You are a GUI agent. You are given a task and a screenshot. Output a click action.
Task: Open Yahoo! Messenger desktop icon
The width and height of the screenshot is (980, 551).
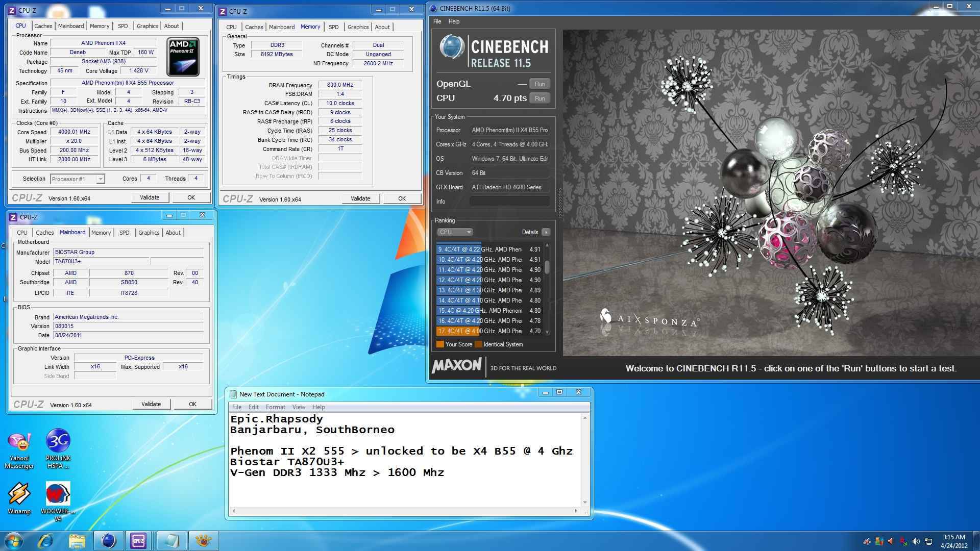19,448
